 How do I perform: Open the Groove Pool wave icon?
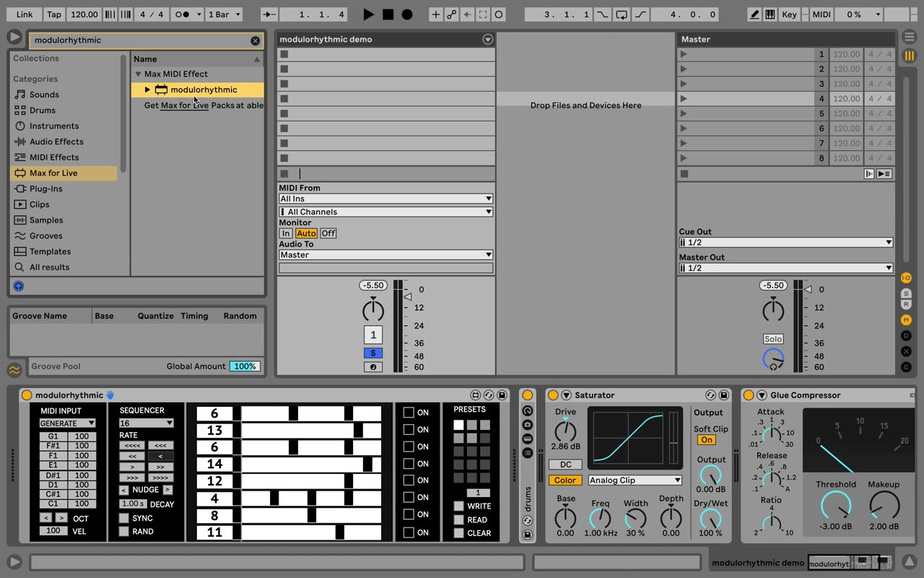14,370
